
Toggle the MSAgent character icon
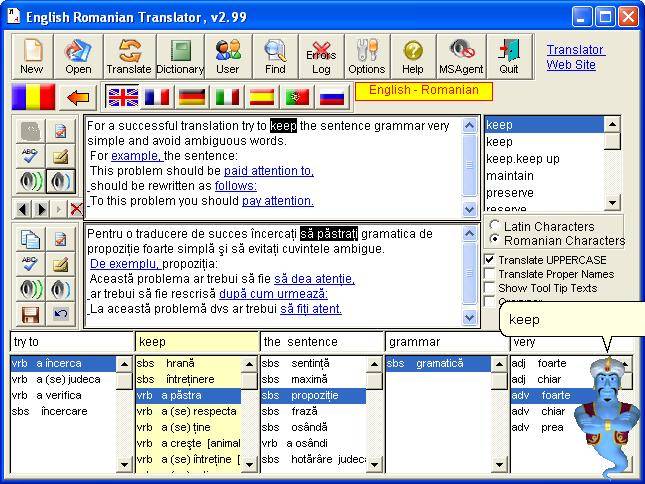click(461, 57)
